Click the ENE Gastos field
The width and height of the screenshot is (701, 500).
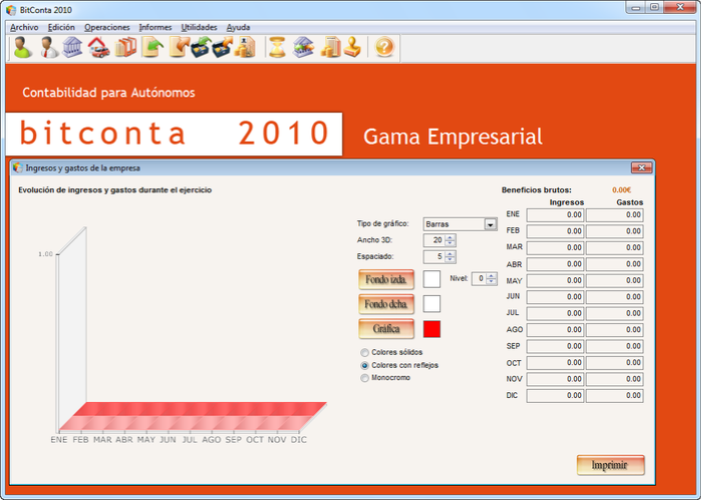click(615, 215)
